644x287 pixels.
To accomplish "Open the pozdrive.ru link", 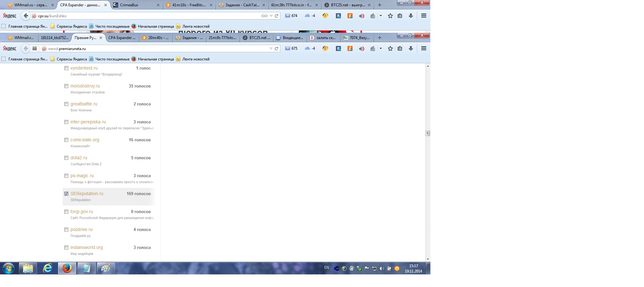I will coord(82,229).
